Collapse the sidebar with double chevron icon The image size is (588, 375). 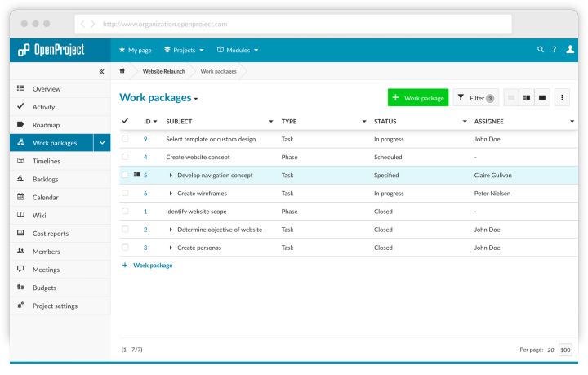101,71
